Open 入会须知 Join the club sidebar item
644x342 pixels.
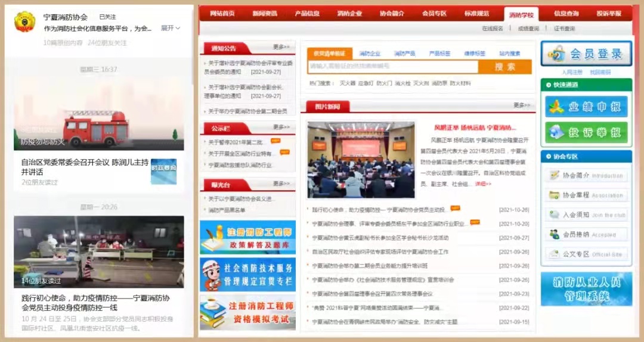[586, 214]
